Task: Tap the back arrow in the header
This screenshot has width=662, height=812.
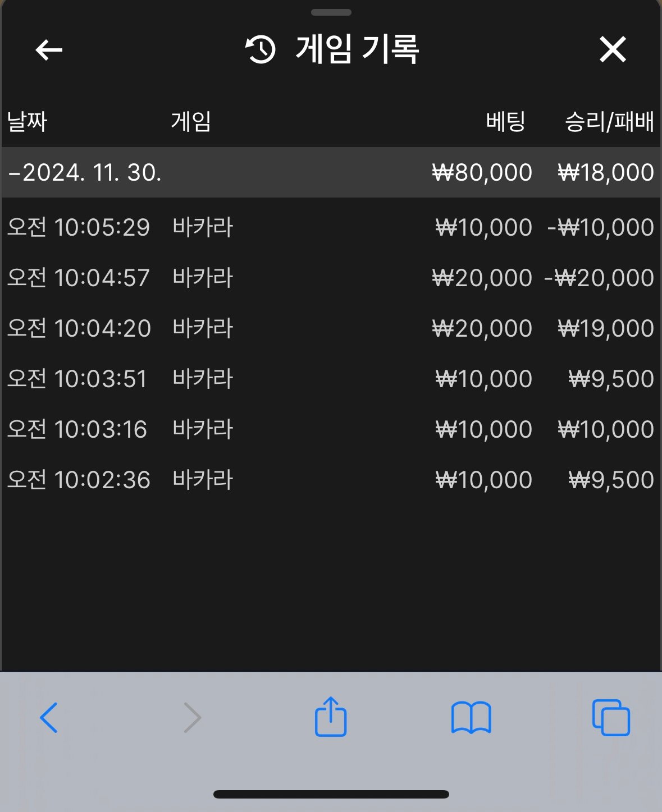Action: (49, 50)
